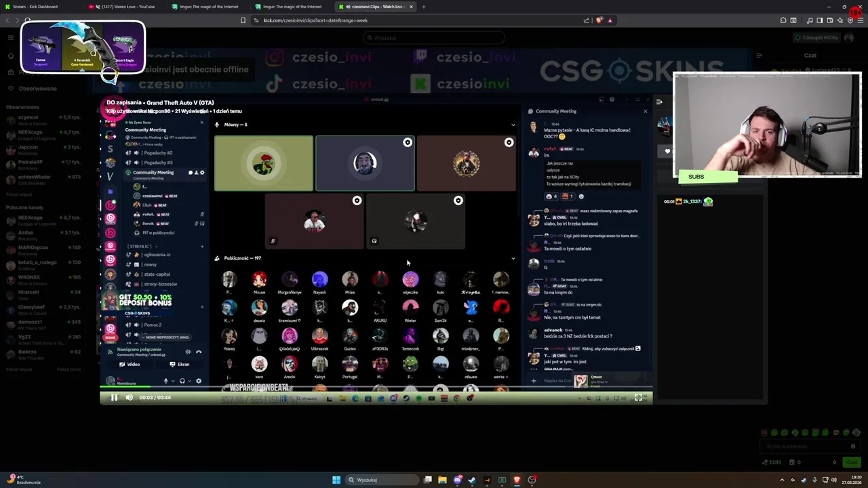Open Hiratoshi recommended channel
Screen dimensions: 868x488
tap(44, 293)
